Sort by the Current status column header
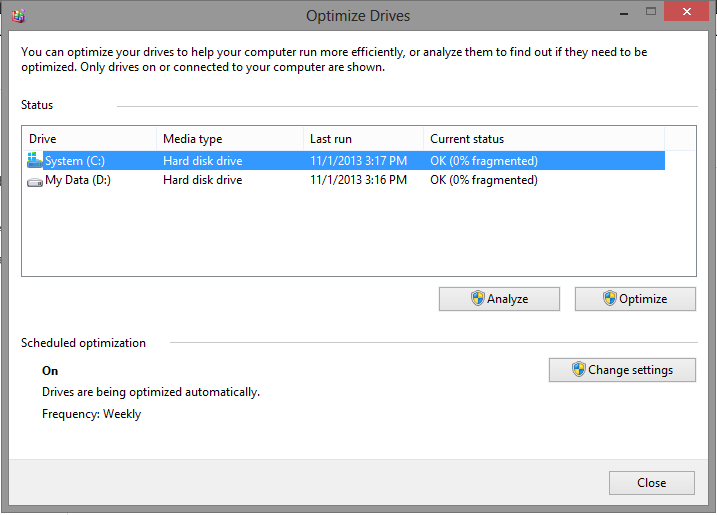717x515 pixels. 544,139
